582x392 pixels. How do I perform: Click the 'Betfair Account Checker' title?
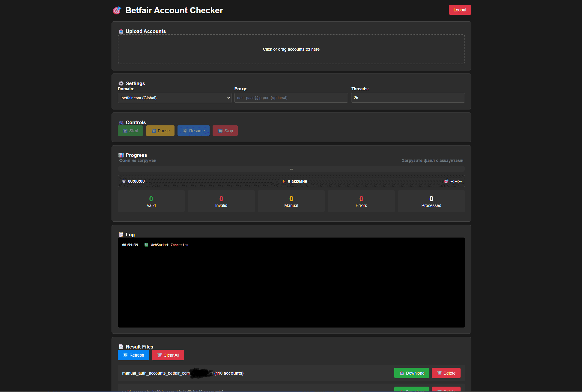(x=174, y=10)
